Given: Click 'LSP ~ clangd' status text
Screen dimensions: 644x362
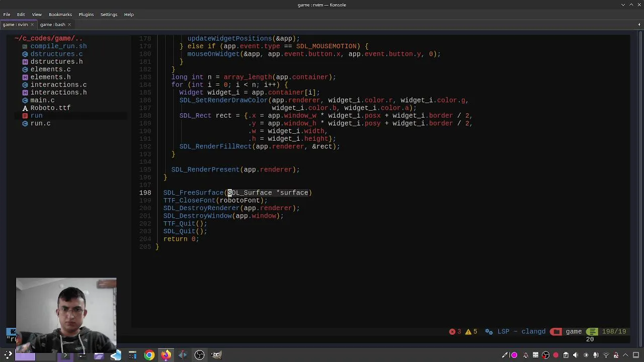Looking at the screenshot, I should pyautogui.click(x=521, y=331).
